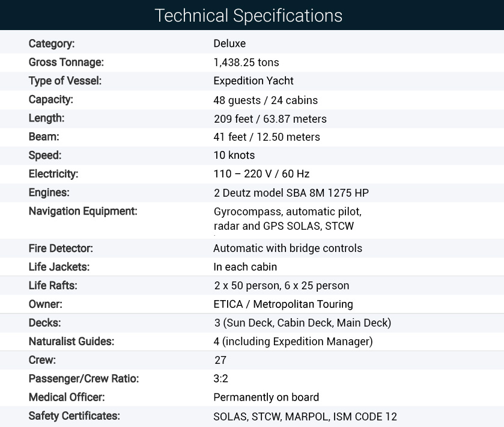Click the Technical Specifications header
504x427 pixels.
click(x=249, y=16)
